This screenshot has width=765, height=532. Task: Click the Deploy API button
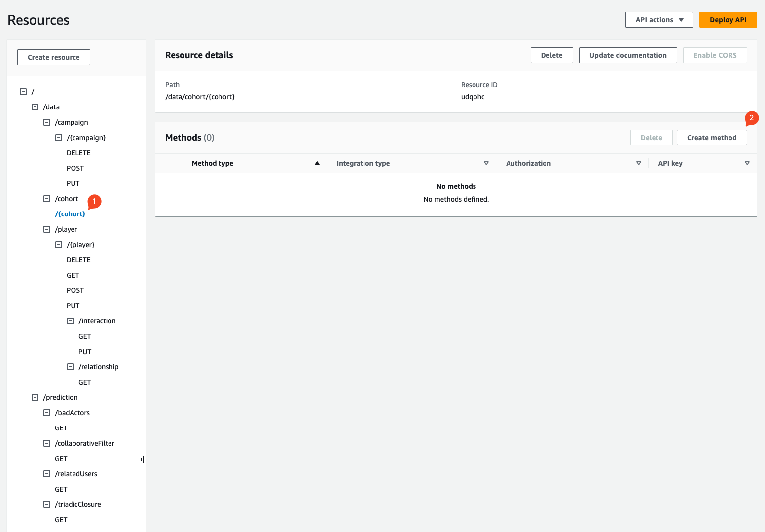tap(728, 20)
